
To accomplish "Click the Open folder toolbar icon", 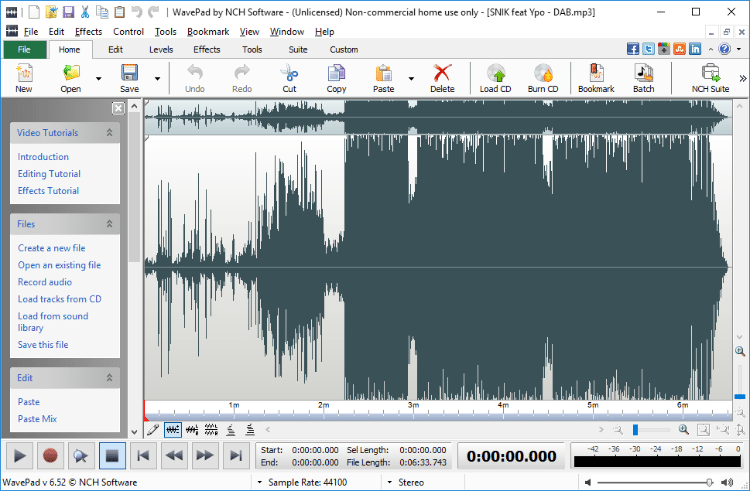I will click(x=70, y=78).
